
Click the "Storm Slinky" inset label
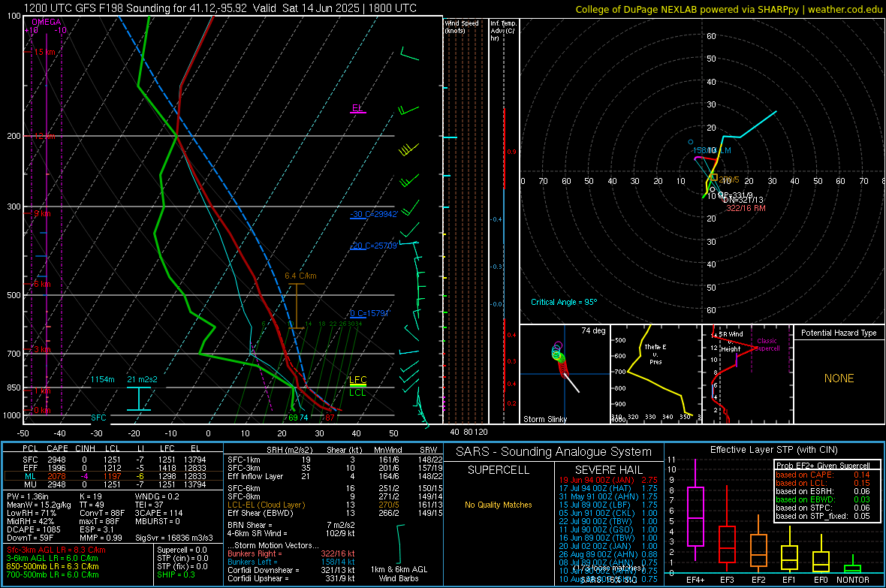(544, 419)
